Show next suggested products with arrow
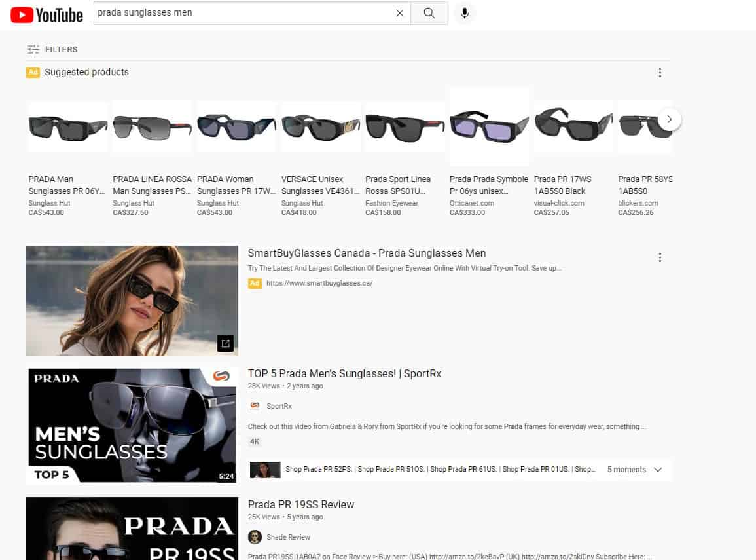This screenshot has height=560, width=756. tap(669, 119)
